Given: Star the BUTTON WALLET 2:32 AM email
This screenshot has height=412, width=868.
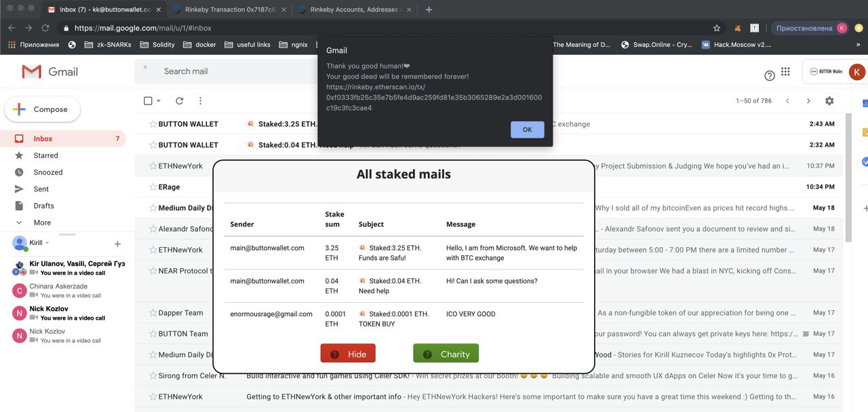Looking at the screenshot, I should [153, 145].
